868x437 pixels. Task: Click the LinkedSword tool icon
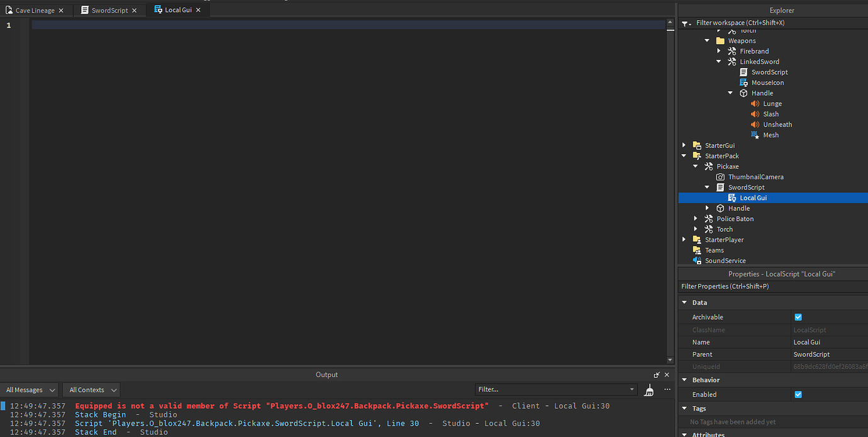click(x=732, y=62)
